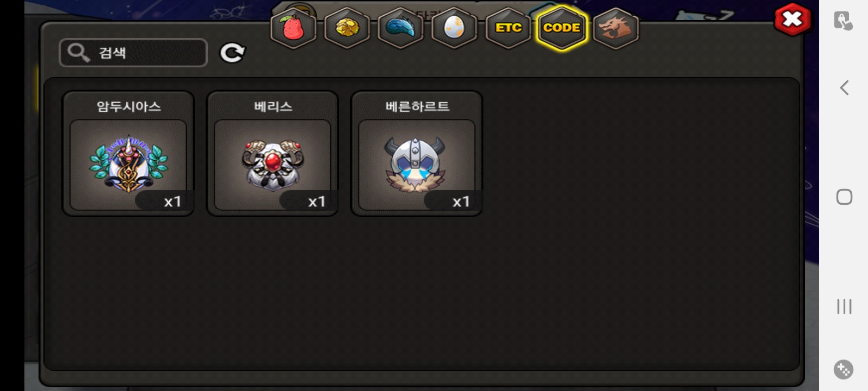868x391 pixels.
Task: Select the 베른하르트 item card
Action: point(417,153)
